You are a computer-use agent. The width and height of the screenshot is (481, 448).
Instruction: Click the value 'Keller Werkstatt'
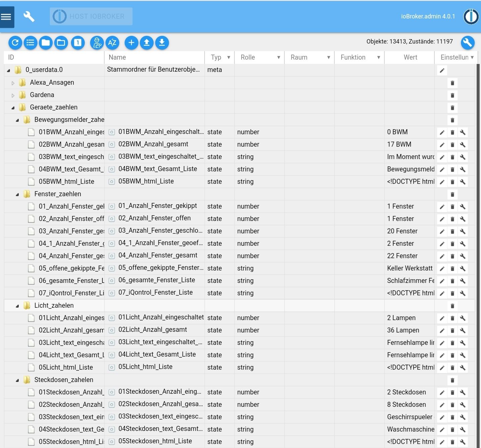click(x=410, y=268)
